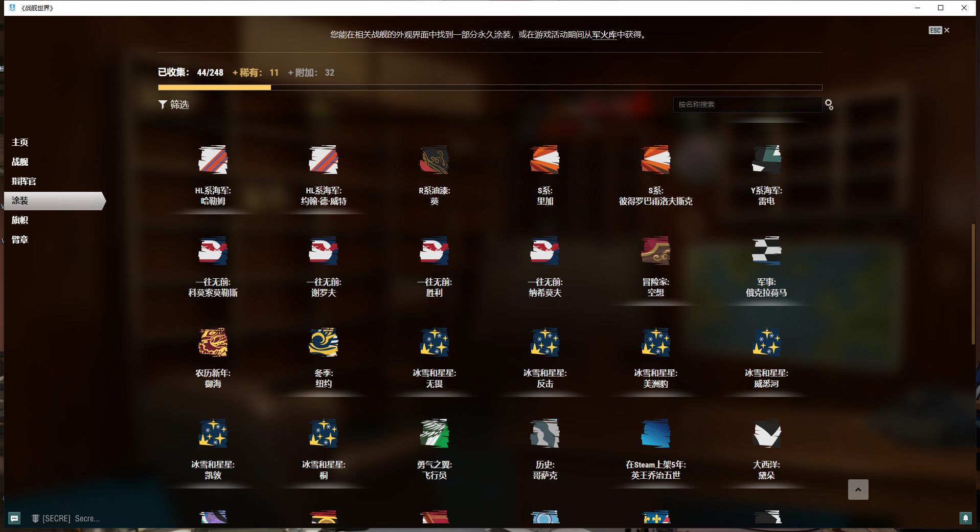Click the 军事 俄克拉荷马 camouflage icon
Viewport: 980px width, 532px height.
tap(766, 251)
